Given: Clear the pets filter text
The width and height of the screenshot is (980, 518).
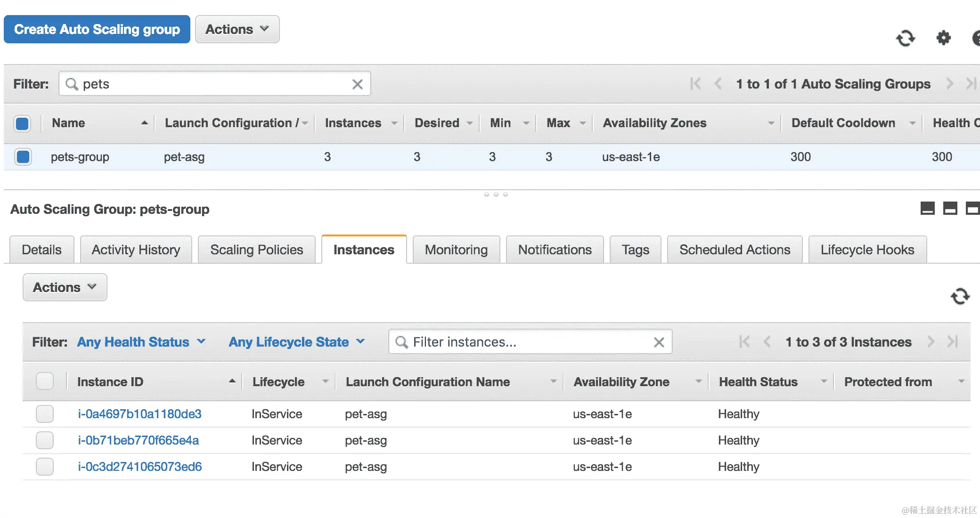Looking at the screenshot, I should click(358, 84).
